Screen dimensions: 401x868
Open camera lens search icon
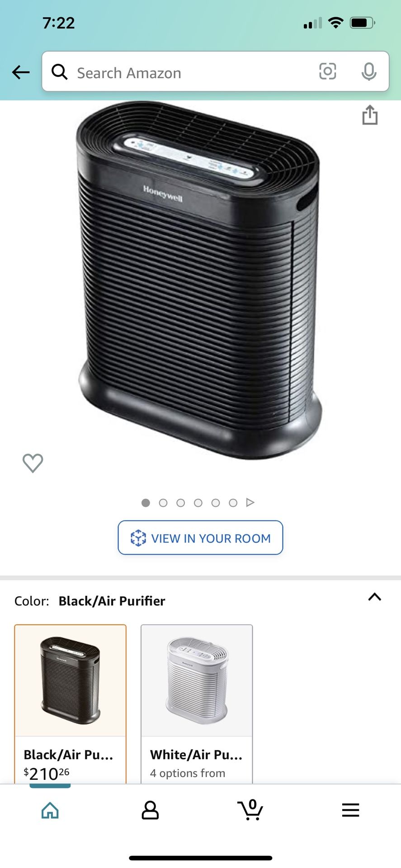[x=328, y=71]
